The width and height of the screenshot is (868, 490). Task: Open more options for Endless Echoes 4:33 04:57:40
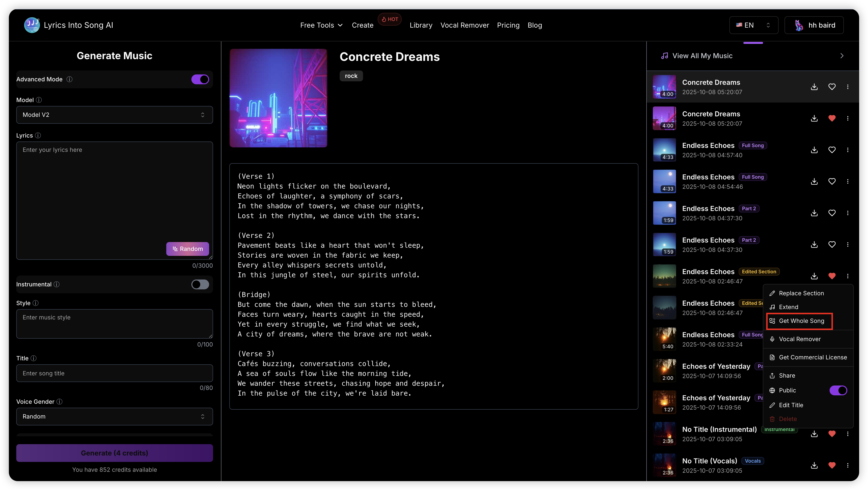pyautogui.click(x=848, y=150)
